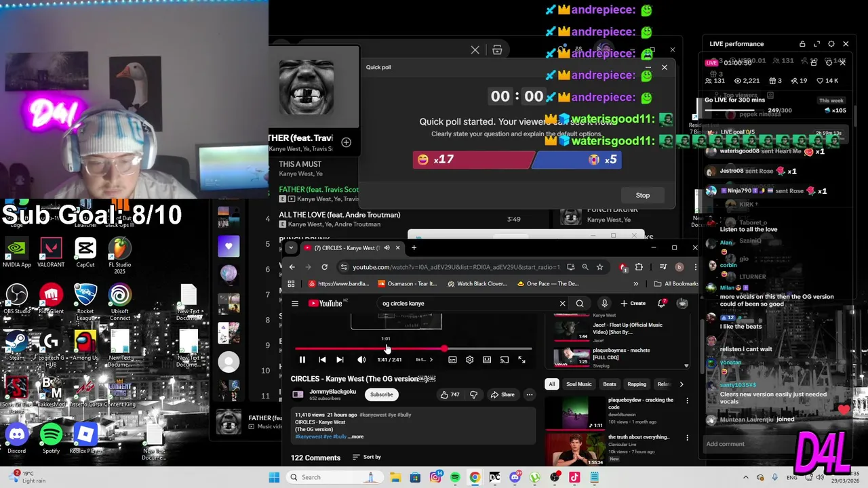Open JommyBlackgoku channel avatar

298,394
